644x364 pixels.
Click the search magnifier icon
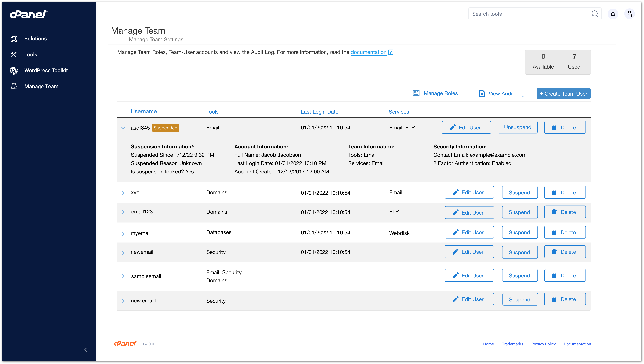(595, 14)
